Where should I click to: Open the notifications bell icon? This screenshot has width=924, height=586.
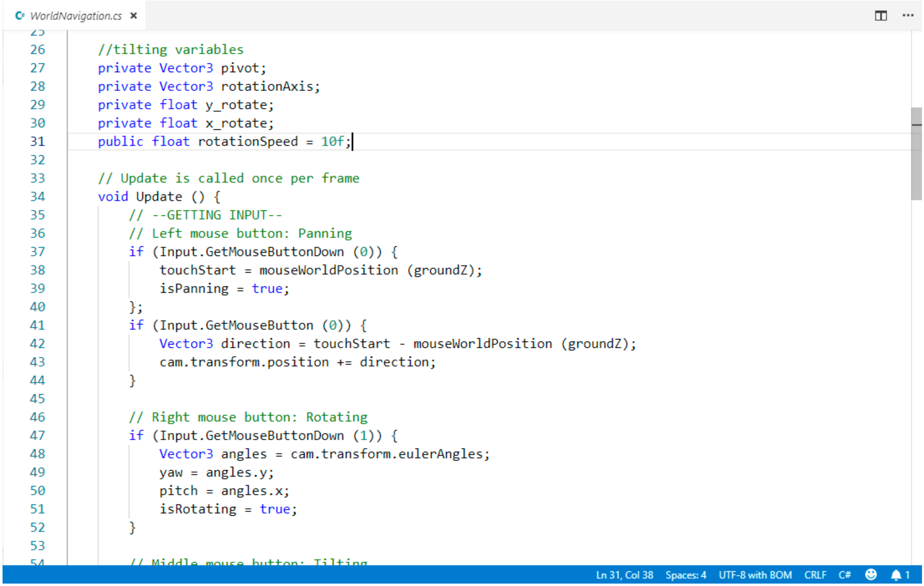coord(896,575)
